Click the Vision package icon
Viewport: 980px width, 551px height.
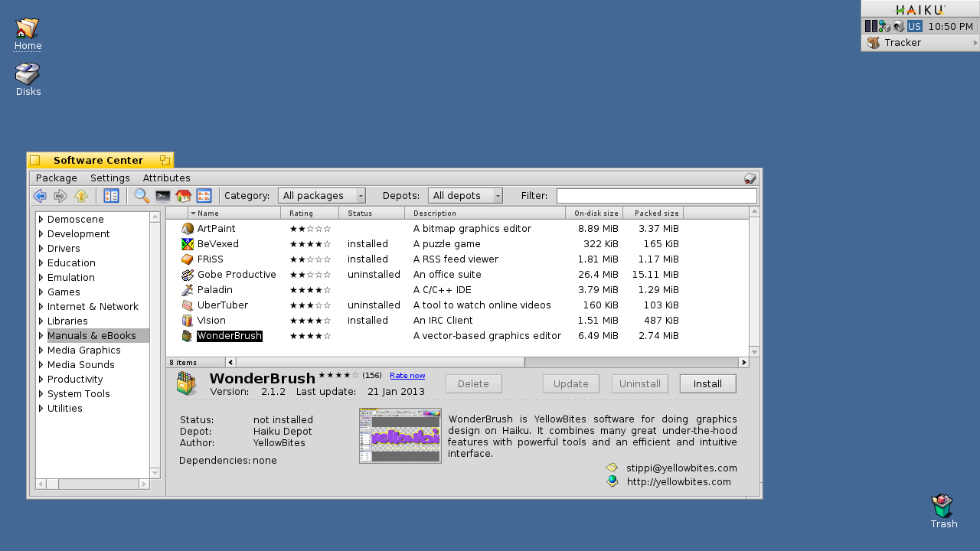click(x=188, y=321)
